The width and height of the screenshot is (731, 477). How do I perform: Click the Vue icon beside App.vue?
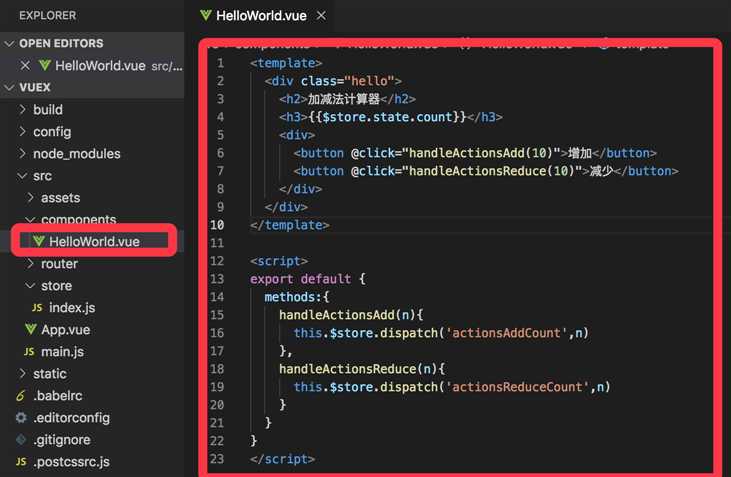(x=31, y=329)
